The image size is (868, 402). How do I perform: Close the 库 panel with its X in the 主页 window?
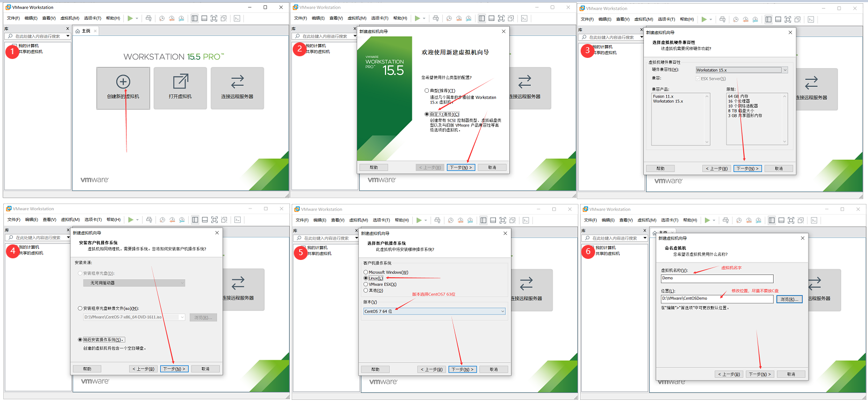tap(68, 29)
